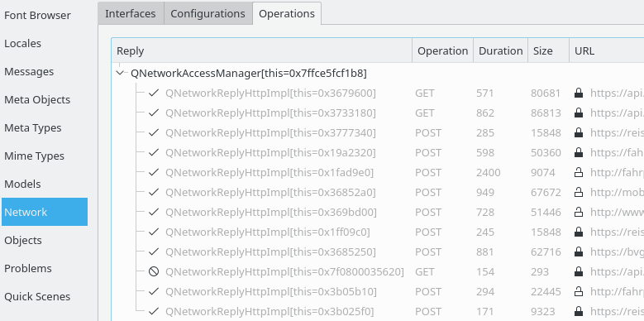Screen dimensions: 644x321
Task: Sort by the Duration column header
Action: tap(501, 50)
